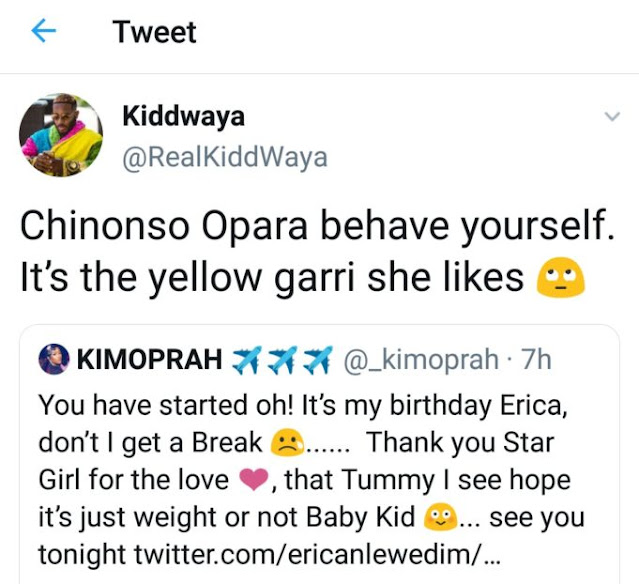The width and height of the screenshot is (639, 584).
Task: Click the @_kimoprah handle
Action: [x=421, y=360]
